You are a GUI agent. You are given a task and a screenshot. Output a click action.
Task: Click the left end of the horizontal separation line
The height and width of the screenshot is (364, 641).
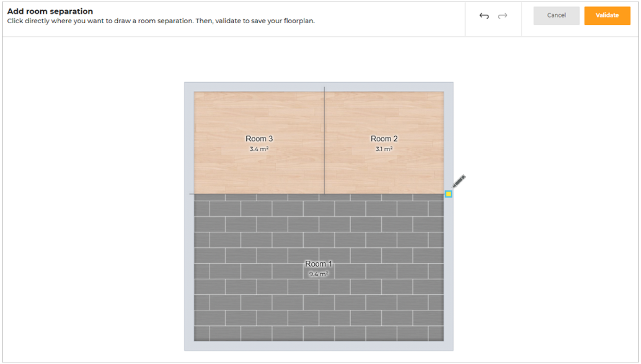(191, 194)
